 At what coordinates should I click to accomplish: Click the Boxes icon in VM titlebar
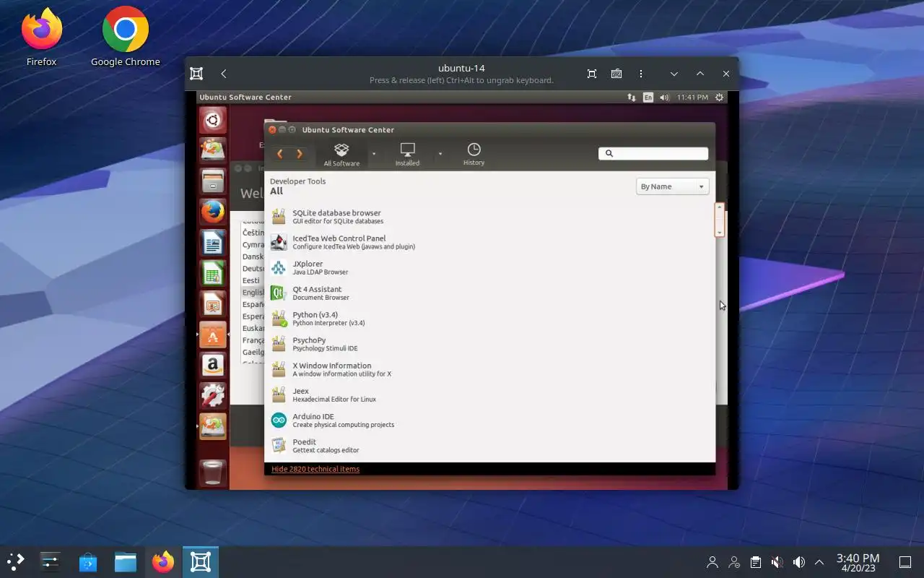[x=196, y=74]
